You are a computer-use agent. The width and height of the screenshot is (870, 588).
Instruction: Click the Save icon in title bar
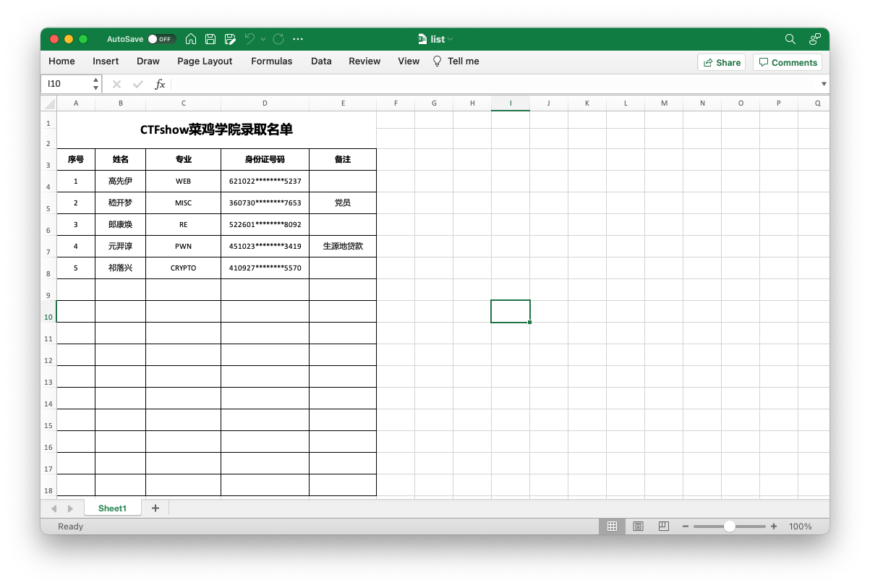pyautogui.click(x=210, y=39)
